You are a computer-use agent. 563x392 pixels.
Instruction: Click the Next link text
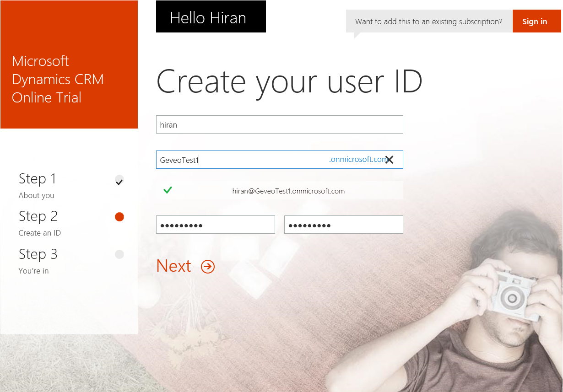[174, 266]
